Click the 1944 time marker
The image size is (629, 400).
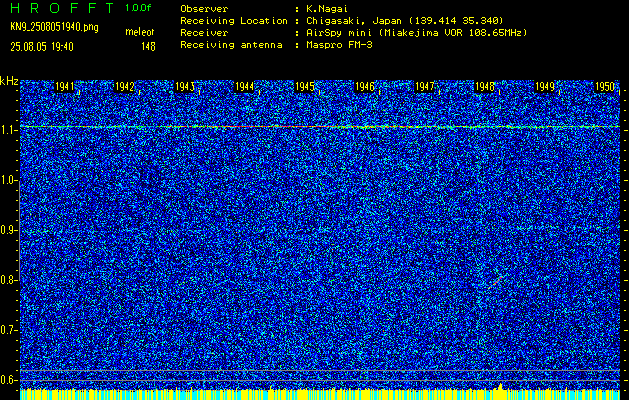(244, 87)
